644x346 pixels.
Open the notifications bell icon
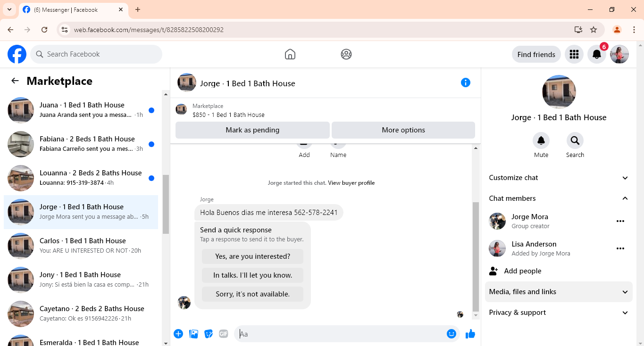(597, 54)
